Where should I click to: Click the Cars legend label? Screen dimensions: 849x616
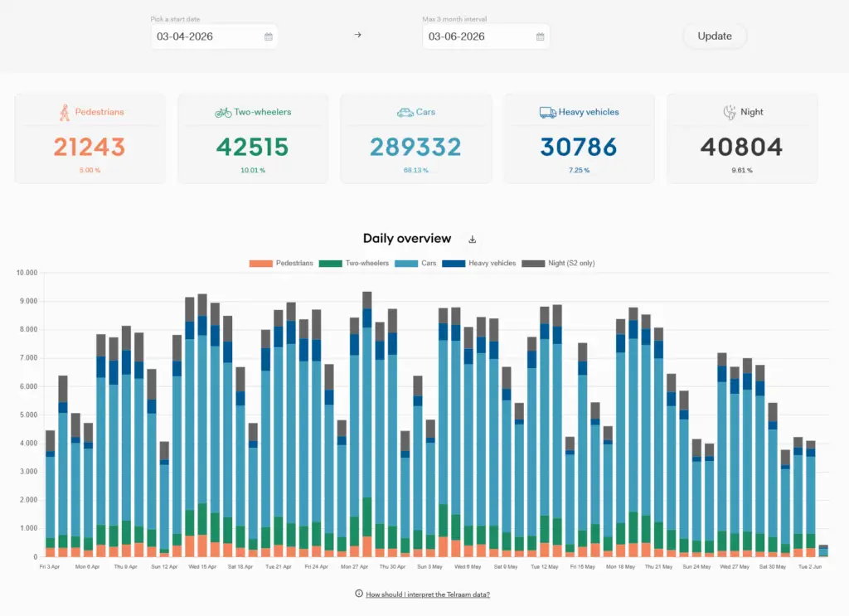click(429, 263)
